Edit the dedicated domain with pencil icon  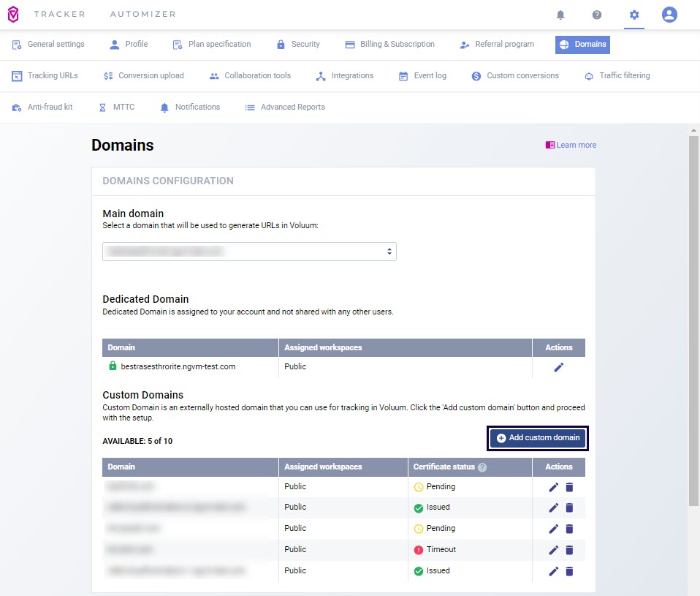click(559, 367)
